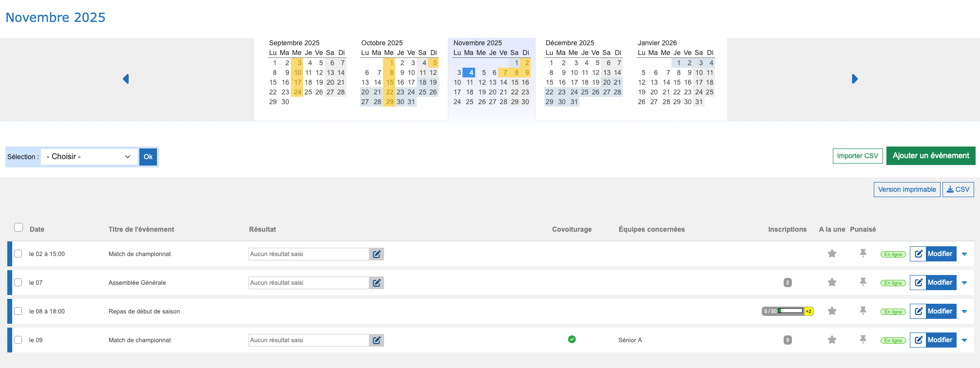
Task: Pin the Repas de début de saison event
Action: pos(863,311)
